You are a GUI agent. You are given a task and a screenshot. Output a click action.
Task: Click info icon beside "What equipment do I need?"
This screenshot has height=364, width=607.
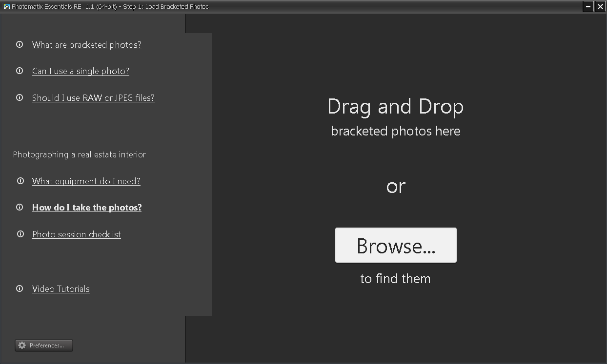[20, 181]
